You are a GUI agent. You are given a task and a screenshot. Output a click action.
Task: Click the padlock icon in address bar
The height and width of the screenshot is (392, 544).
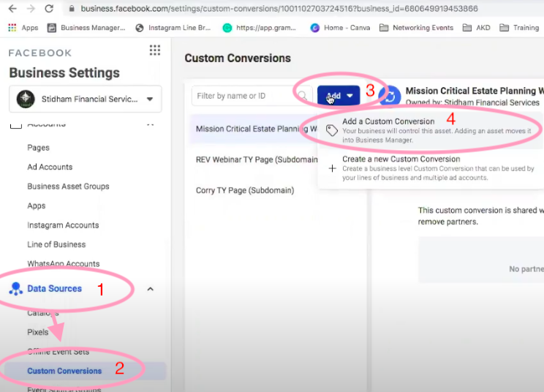pyautogui.click(x=72, y=9)
